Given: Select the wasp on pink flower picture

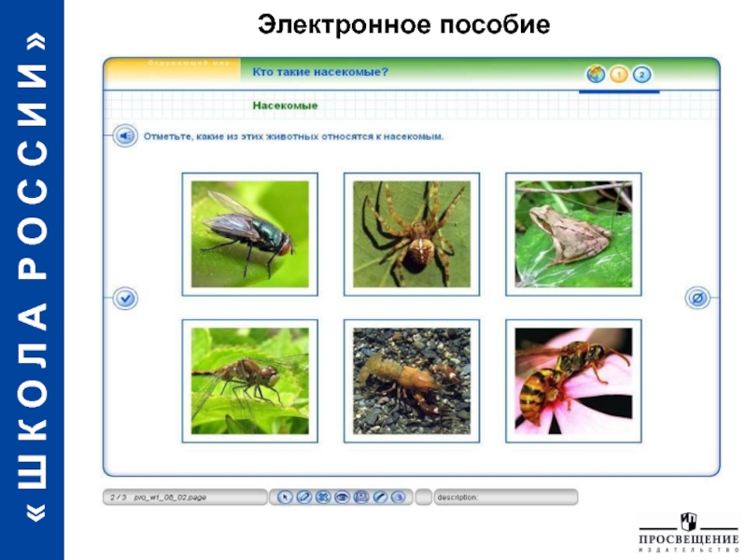Looking at the screenshot, I should (x=573, y=381).
